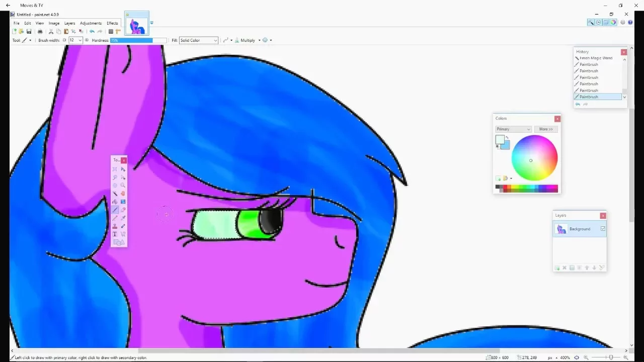Viewport: 644px width, 362px height.
Task: Select the Line/Curve tool
Action: [123, 234]
